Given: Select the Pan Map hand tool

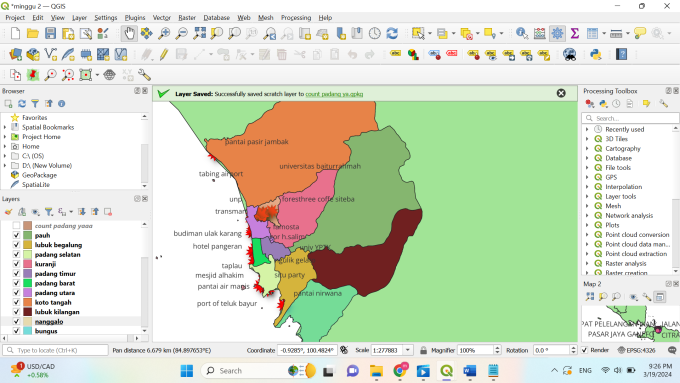Looking at the screenshot, I should [x=129, y=33].
